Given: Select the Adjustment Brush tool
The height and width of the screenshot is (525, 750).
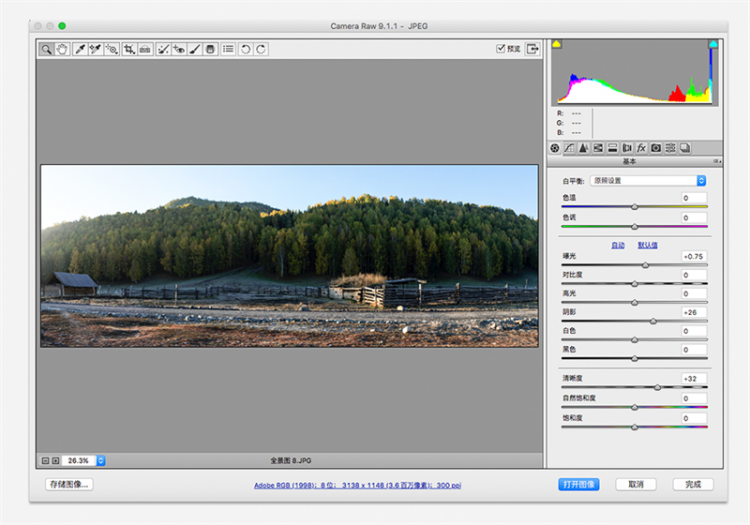Looking at the screenshot, I should [195, 48].
